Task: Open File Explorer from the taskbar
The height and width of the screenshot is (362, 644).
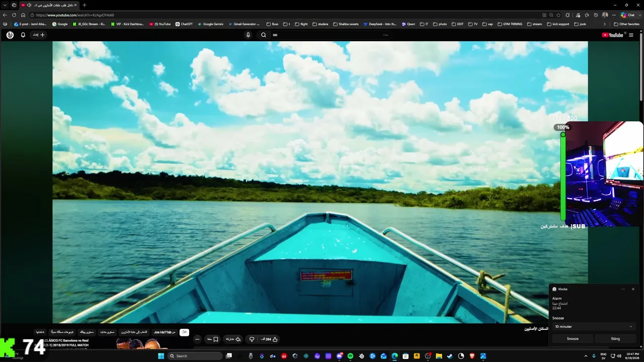Action: click(439, 356)
